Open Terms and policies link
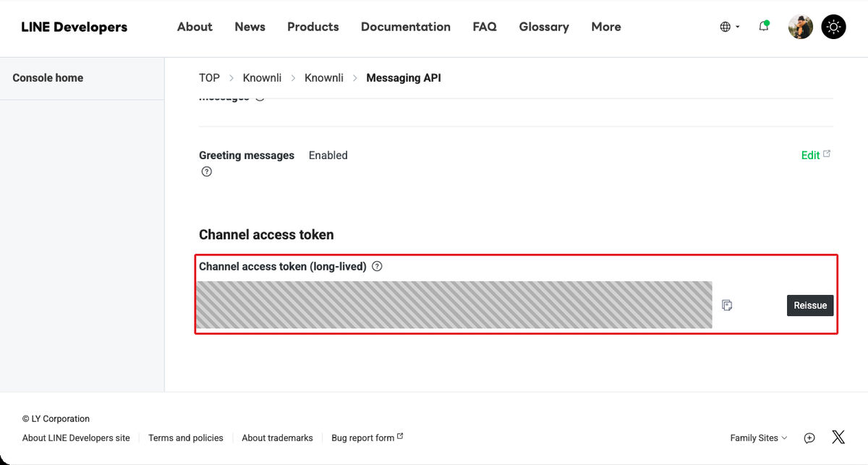Image resolution: width=868 pixels, height=465 pixels. click(186, 438)
